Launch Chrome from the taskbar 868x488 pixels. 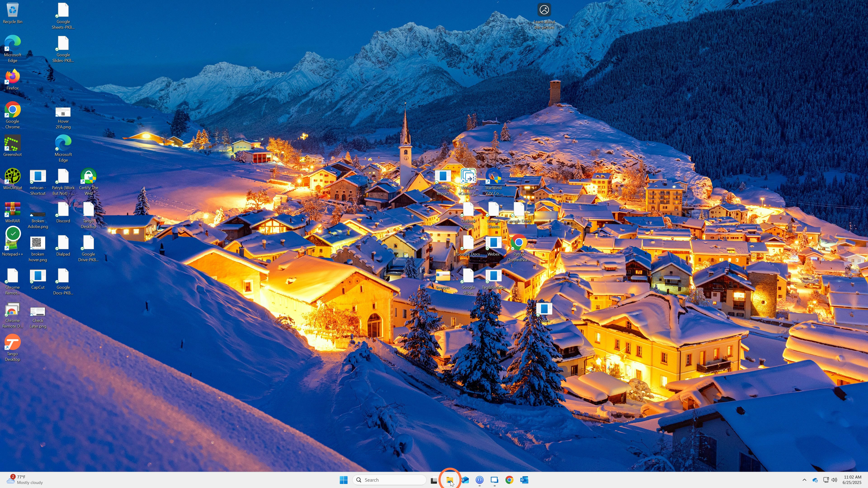pos(509,480)
